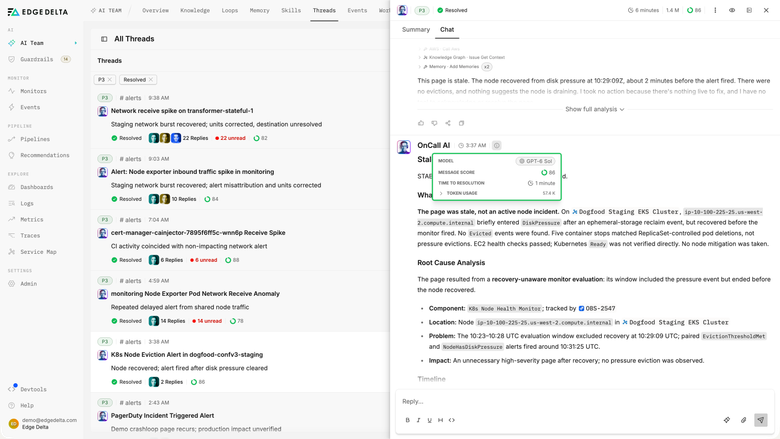The width and height of the screenshot is (780, 439).
Task: Open the Knowledge tab
Action: tap(195, 10)
